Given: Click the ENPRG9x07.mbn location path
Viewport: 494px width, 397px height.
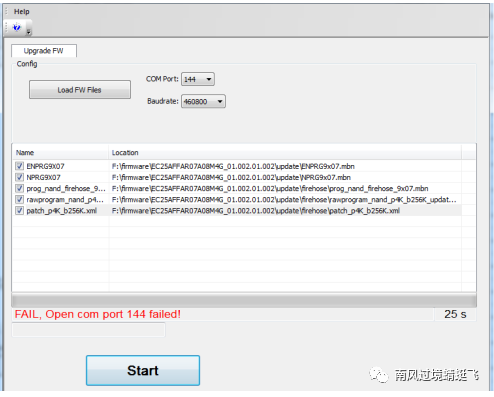Looking at the screenshot, I should [x=233, y=166].
